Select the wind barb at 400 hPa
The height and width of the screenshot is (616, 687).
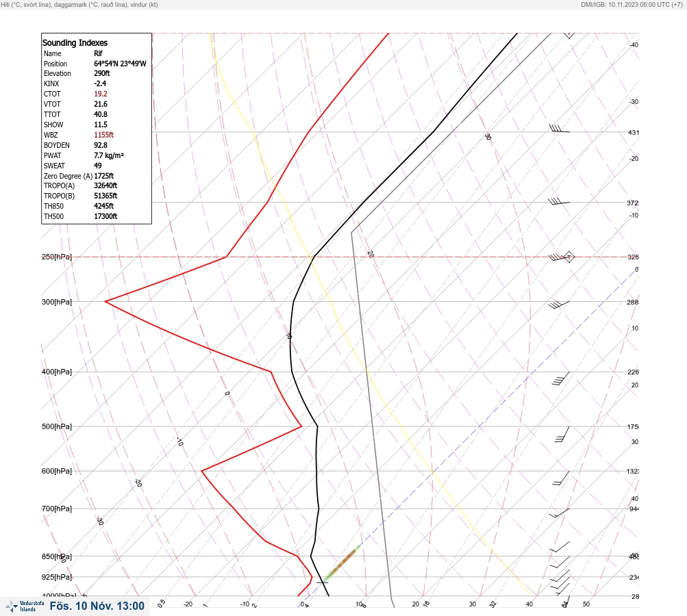(x=560, y=378)
